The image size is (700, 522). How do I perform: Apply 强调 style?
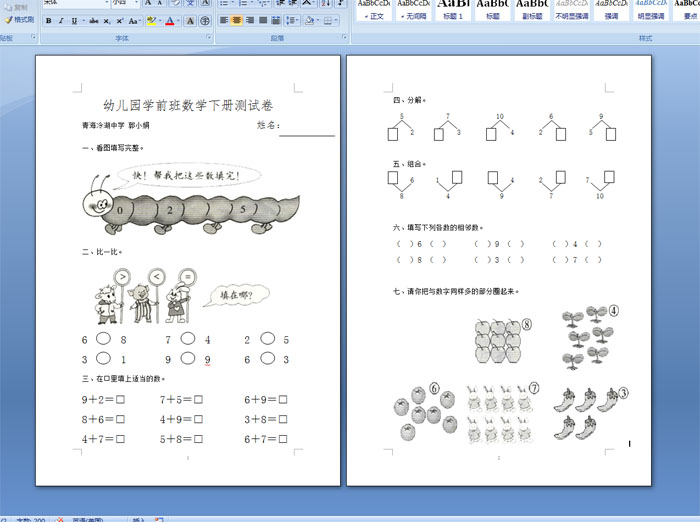pos(611,10)
